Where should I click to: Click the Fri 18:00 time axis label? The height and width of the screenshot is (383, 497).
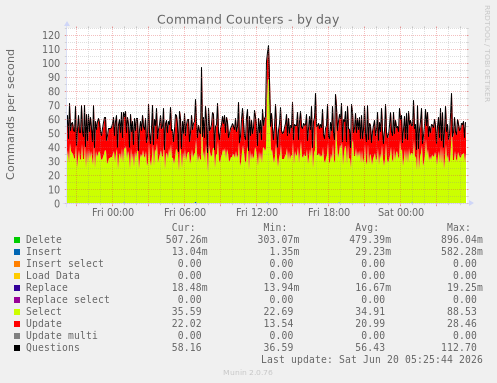329,212
